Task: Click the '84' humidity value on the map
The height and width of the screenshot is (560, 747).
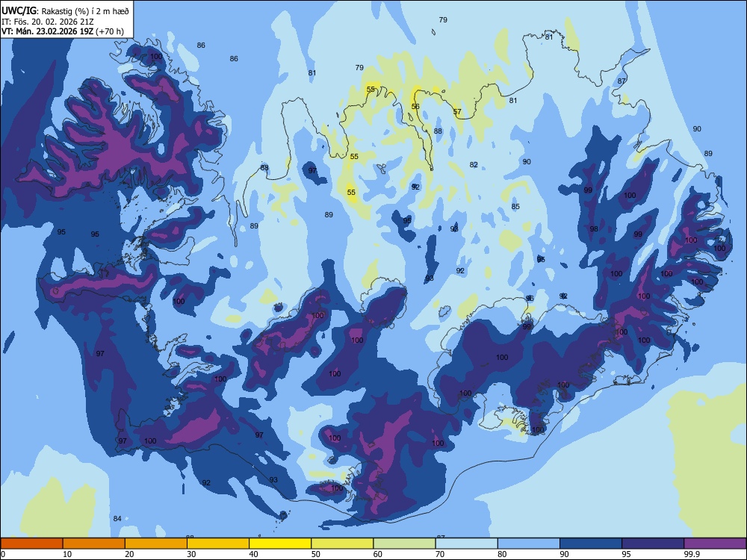Action: click(x=117, y=519)
